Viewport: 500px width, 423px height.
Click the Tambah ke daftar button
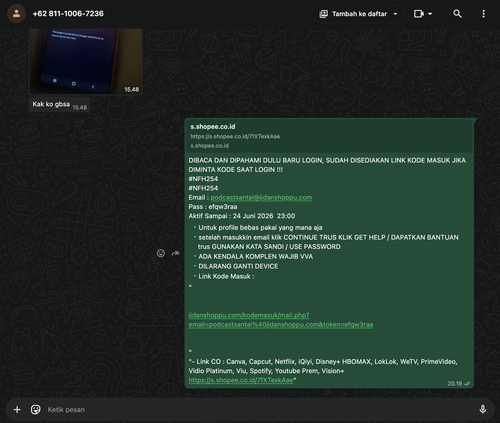pos(358,14)
